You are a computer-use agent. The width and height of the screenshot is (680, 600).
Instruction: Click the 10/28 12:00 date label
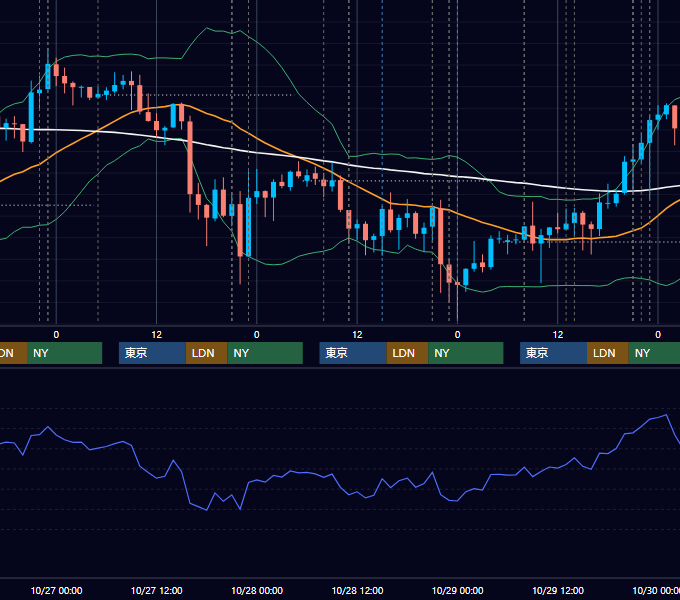[x=357, y=590]
